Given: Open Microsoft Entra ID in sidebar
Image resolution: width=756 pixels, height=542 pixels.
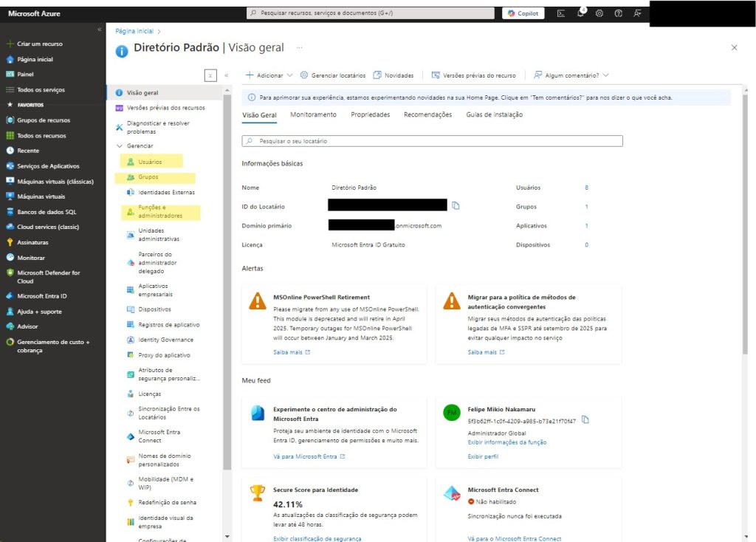Looking at the screenshot, I should click(42, 296).
